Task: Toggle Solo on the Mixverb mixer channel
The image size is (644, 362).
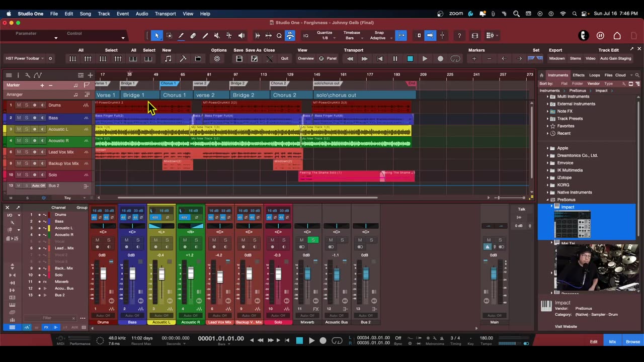Action: click(x=313, y=240)
